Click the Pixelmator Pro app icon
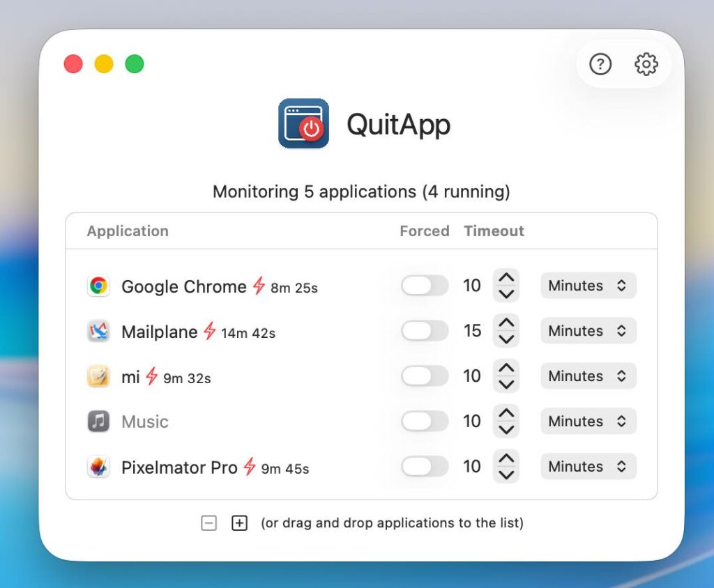 98,467
